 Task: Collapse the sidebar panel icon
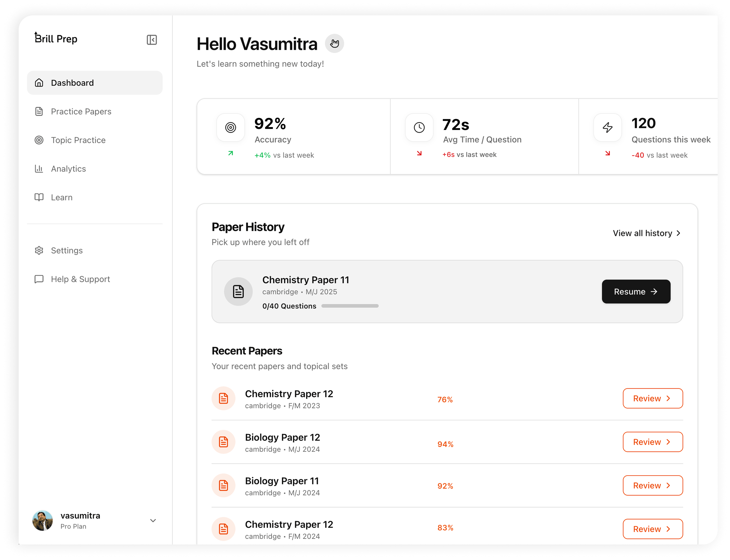152,40
